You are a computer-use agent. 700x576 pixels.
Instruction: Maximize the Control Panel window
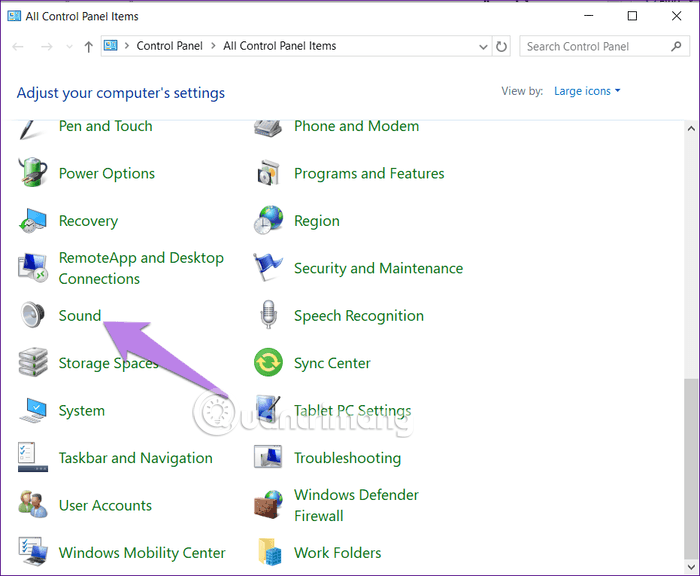[632, 16]
